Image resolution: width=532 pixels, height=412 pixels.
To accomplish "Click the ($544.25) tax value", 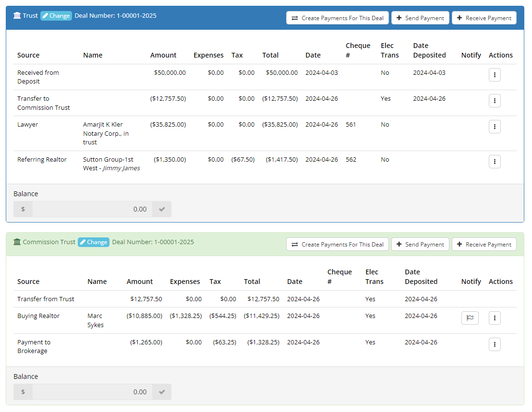I will click(223, 316).
